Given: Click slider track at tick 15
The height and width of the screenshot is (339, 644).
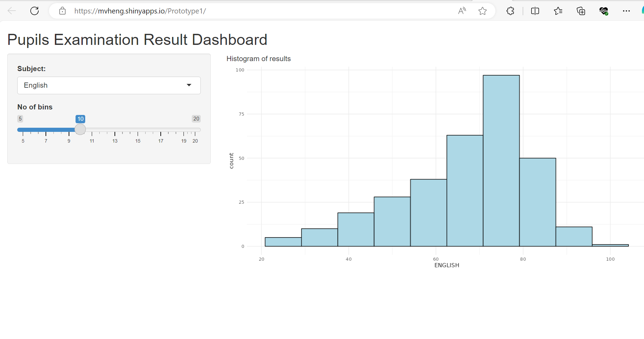Looking at the screenshot, I should (138, 130).
